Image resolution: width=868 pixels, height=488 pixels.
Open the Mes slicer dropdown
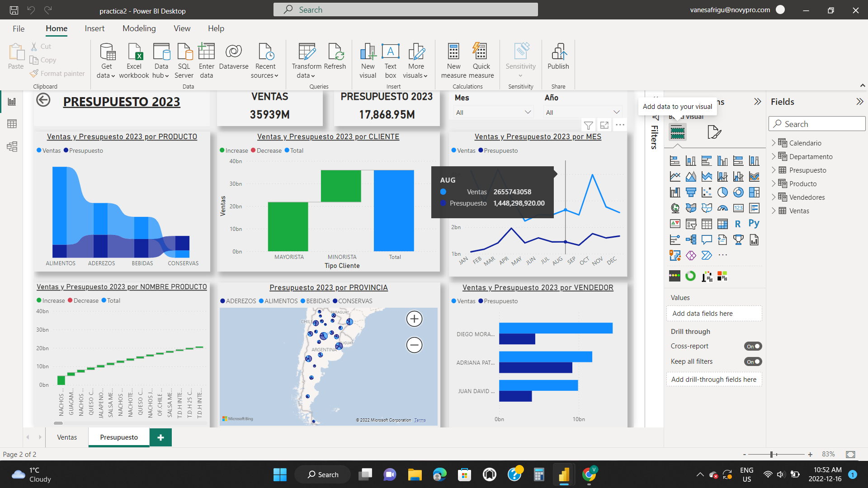[x=527, y=112]
